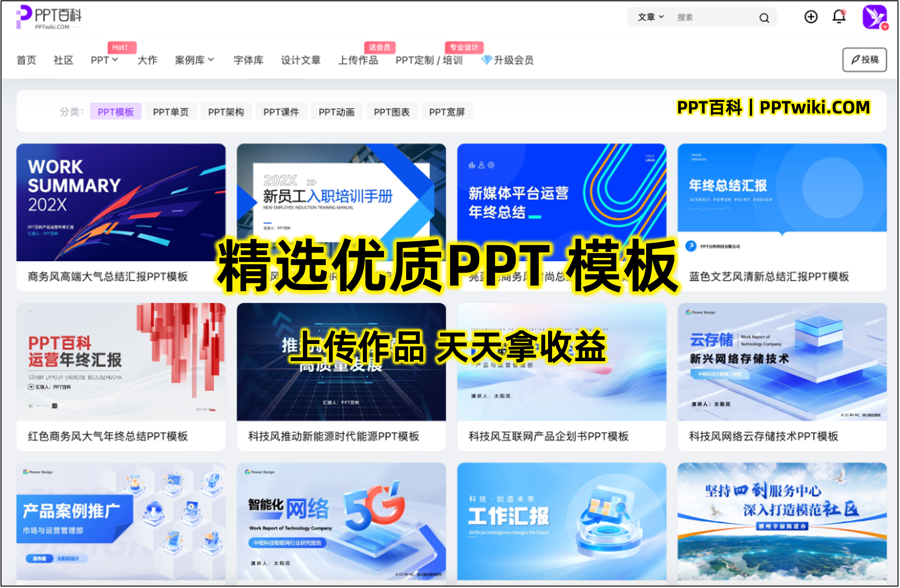Click the 投稿 button
Screen dimensions: 900x588
[x=865, y=59]
